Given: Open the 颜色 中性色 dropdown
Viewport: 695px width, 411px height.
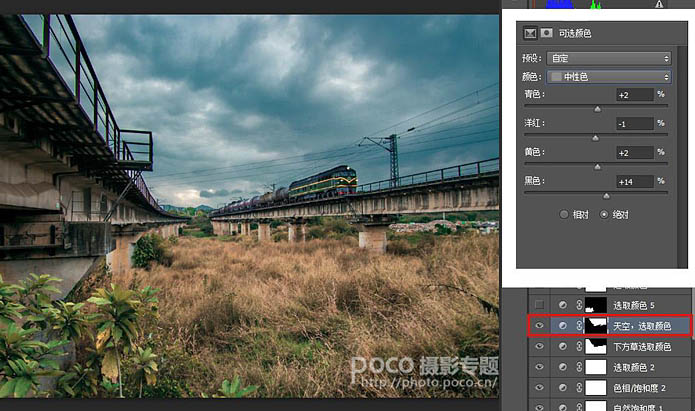Looking at the screenshot, I should tap(609, 77).
